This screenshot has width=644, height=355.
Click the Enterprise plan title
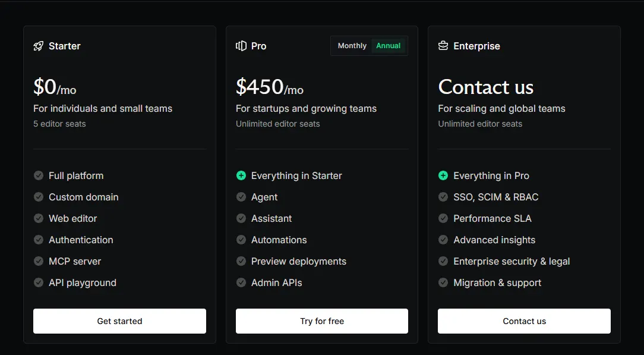tap(476, 46)
